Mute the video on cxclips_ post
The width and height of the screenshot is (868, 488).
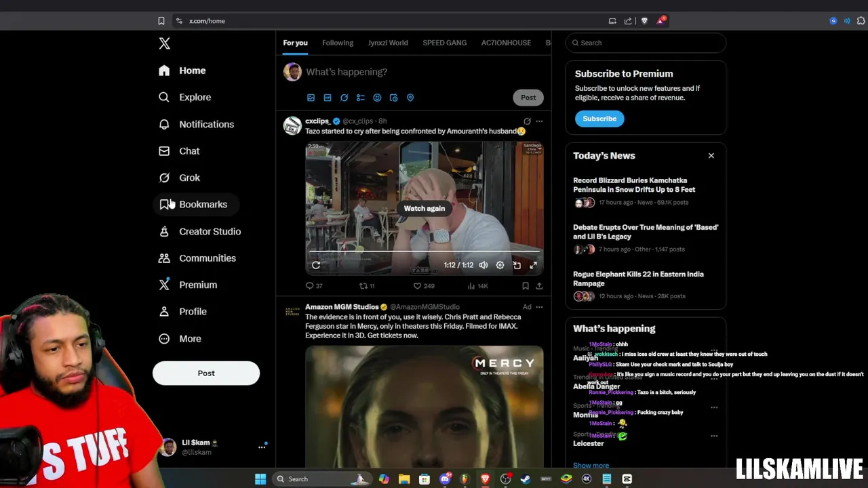click(x=484, y=265)
